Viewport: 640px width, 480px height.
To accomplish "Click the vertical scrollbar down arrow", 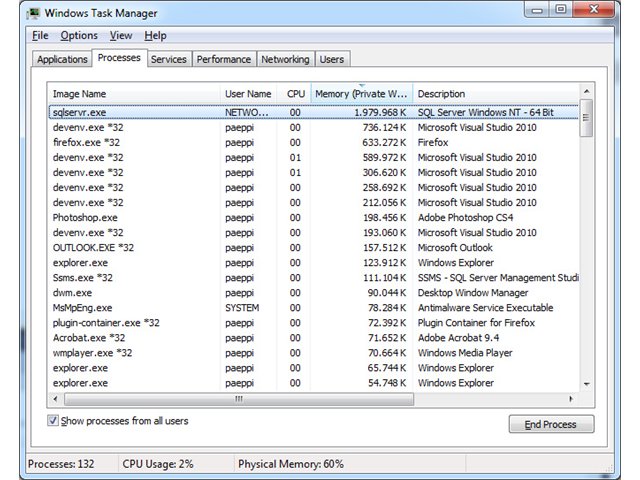I will tap(587, 384).
